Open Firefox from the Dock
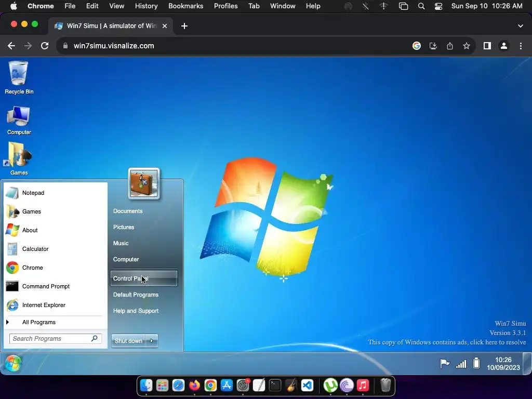532x399 pixels. click(x=194, y=385)
